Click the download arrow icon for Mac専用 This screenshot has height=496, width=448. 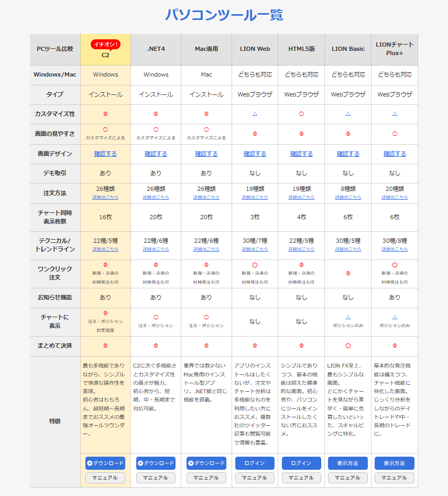click(191, 463)
